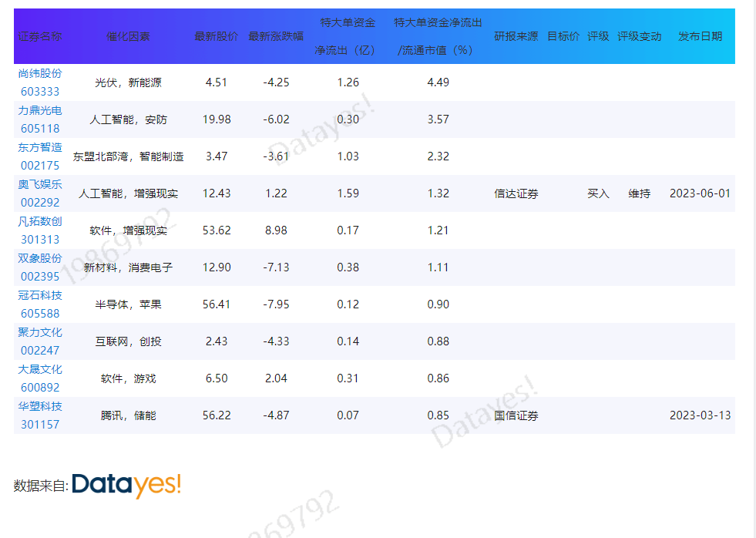Click the 催化因素 column header
The image size is (756, 538).
[x=128, y=36]
